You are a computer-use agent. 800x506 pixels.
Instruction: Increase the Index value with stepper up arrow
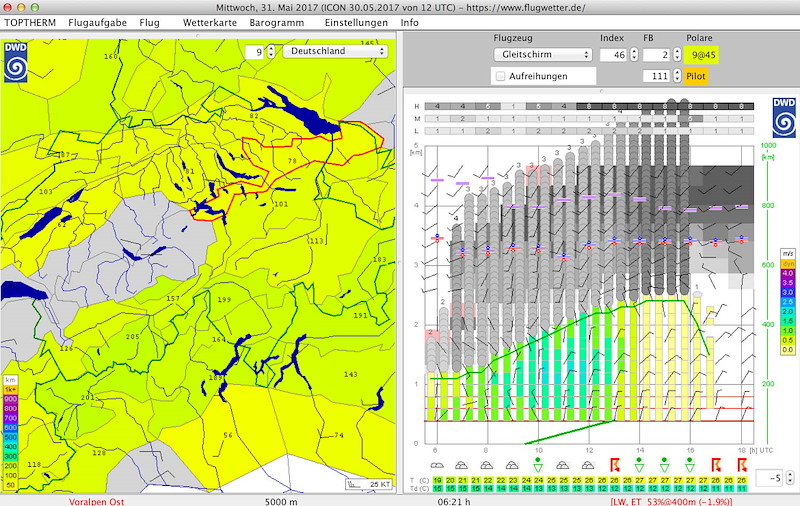[x=634, y=52]
